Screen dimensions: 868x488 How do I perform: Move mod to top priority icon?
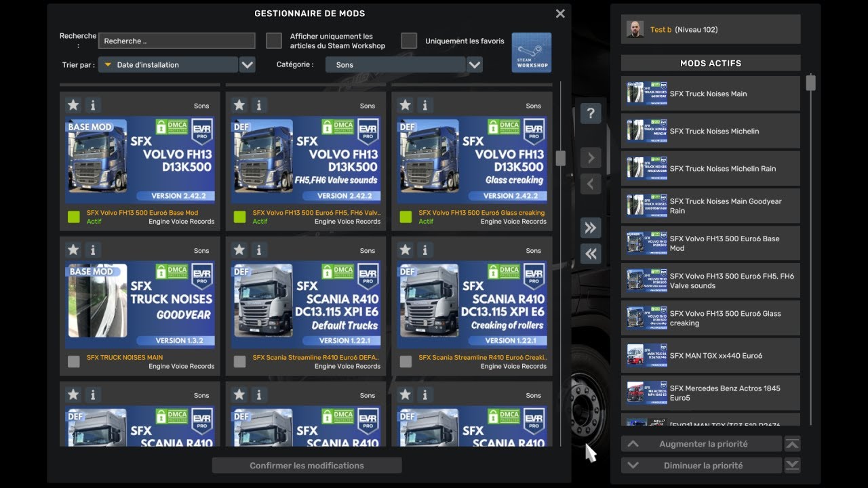pos(792,444)
